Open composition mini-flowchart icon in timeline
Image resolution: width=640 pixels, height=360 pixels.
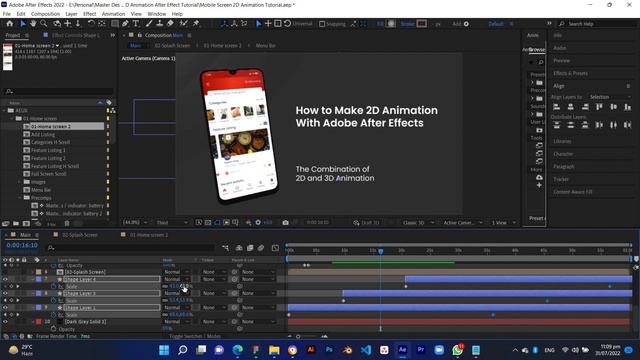(x=225, y=248)
